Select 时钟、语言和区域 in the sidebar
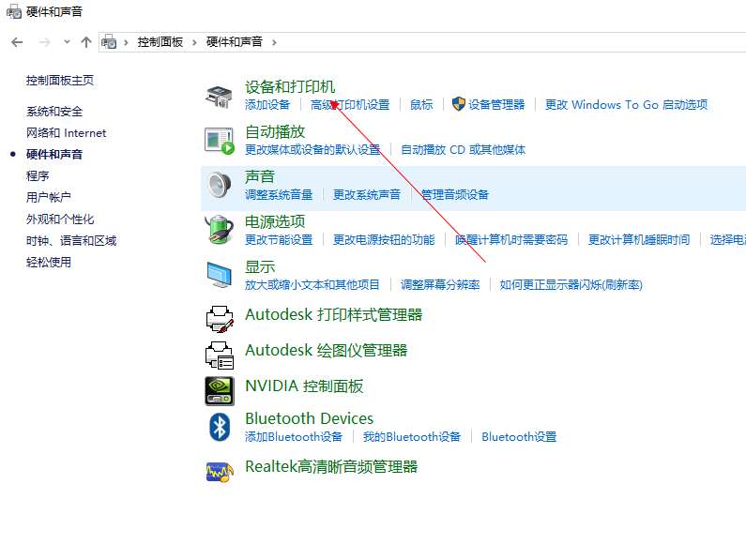This screenshot has height=560, width=746. [71, 241]
